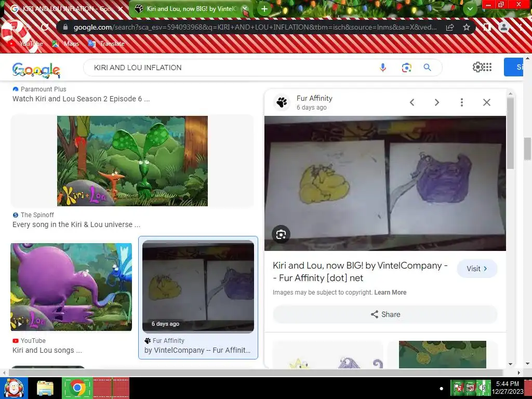Open Watch Kiri and Lou Season 2 result
532x399 pixels.
pyautogui.click(x=81, y=99)
